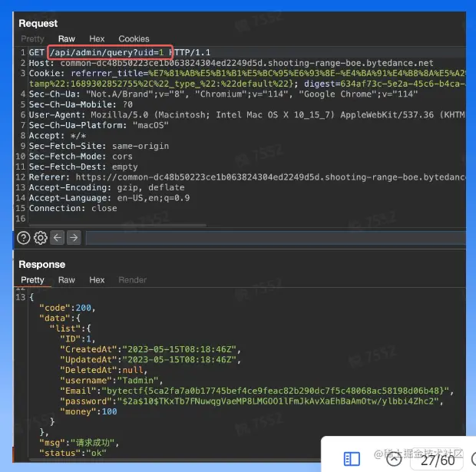
Task: Click the request search input field
Action: [x=276, y=238]
